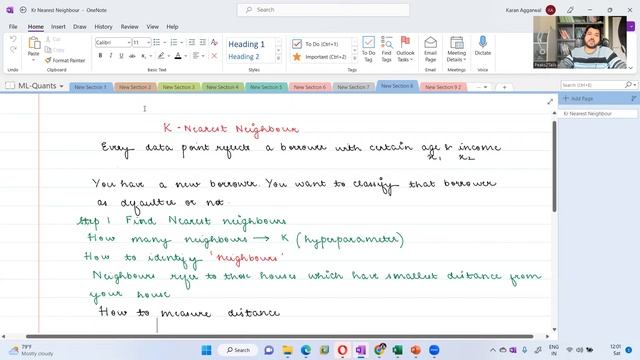640x360 pixels.
Task: Open Outlook Tasks flag menu
Action: (405, 49)
